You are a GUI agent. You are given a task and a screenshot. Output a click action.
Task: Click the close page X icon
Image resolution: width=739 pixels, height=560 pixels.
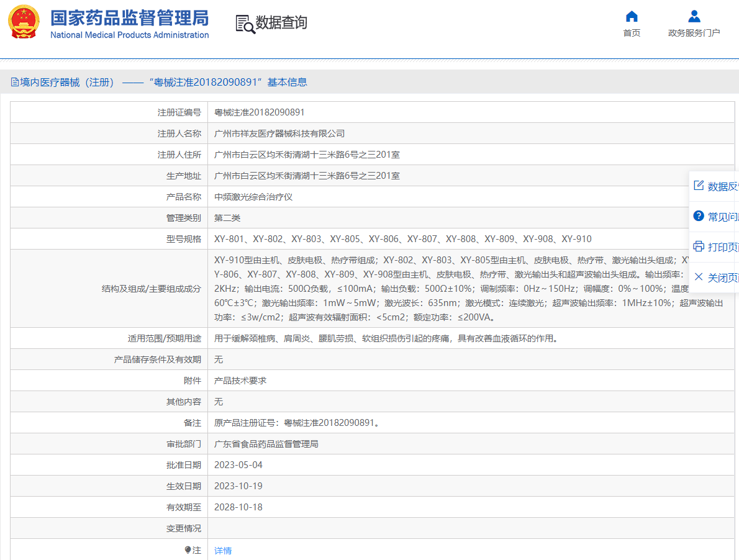[699, 277]
